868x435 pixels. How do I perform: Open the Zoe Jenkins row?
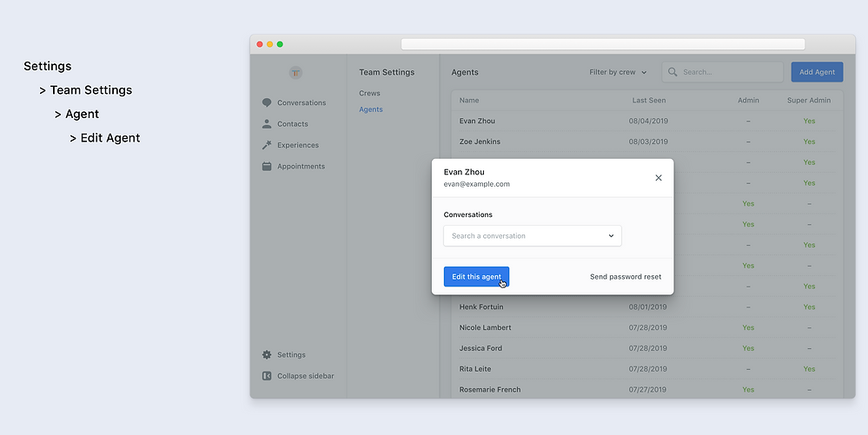point(646,142)
